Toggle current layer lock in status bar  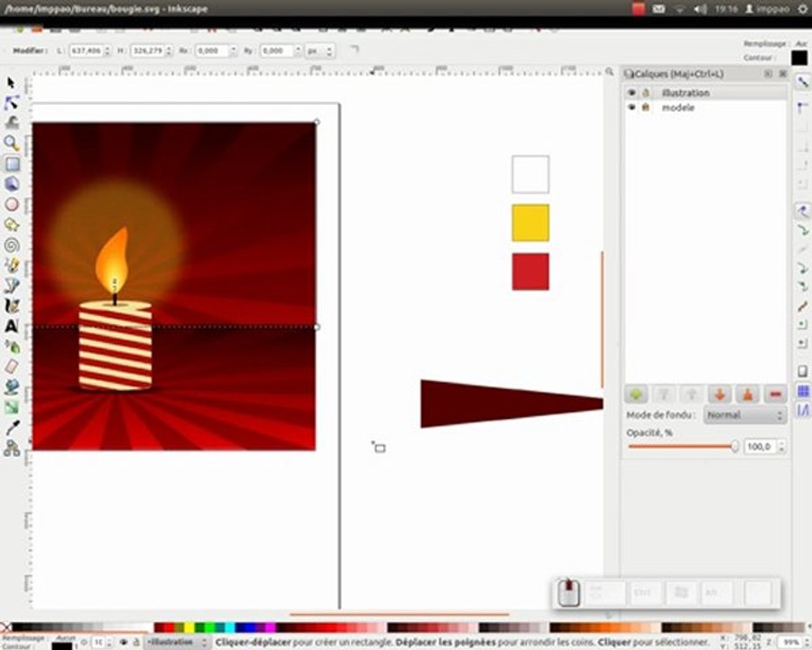click(135, 642)
